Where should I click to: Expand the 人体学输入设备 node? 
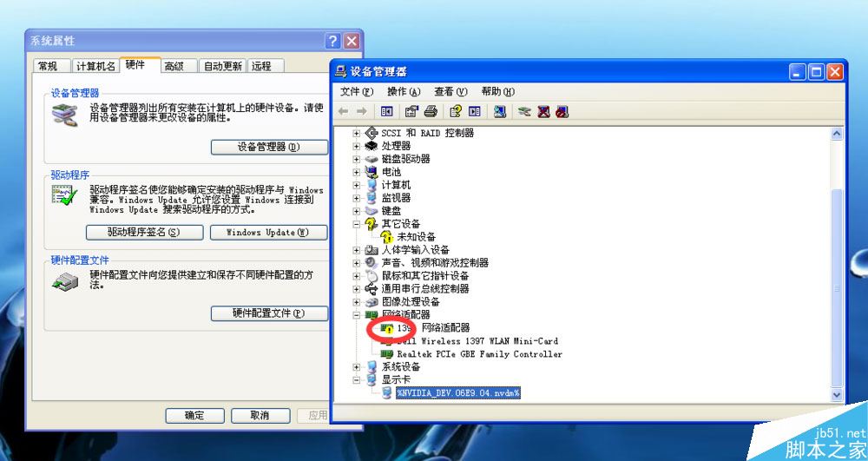[357, 249]
